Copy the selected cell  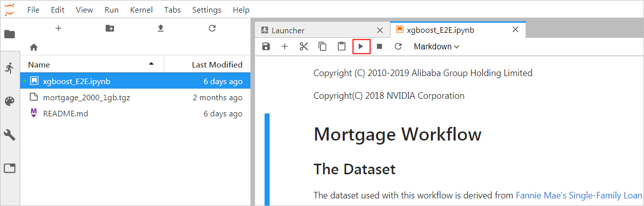(x=323, y=46)
